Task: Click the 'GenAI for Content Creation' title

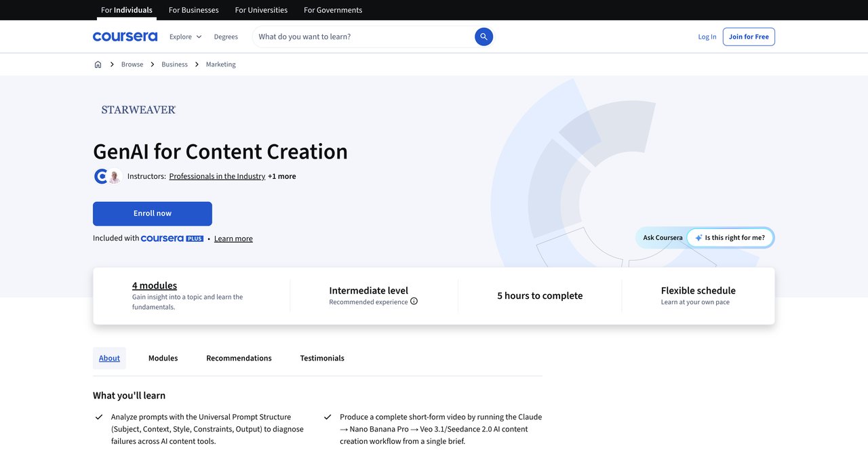Action: 220,151
